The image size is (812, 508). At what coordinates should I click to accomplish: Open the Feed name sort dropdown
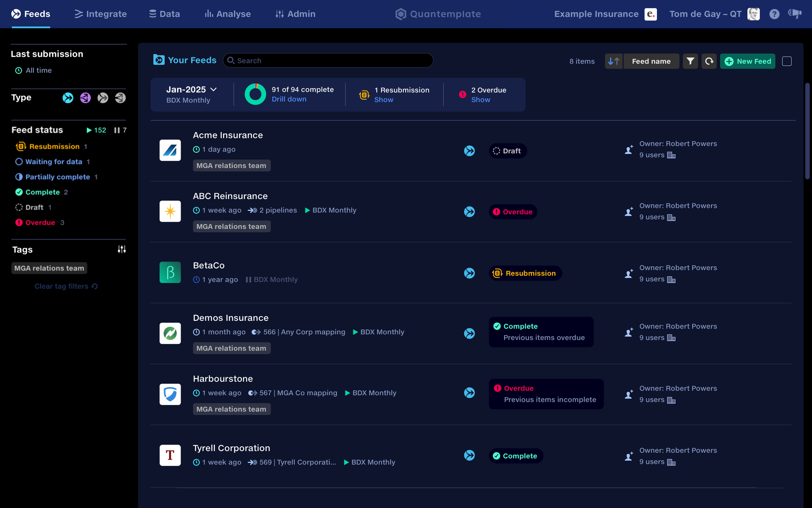[x=651, y=61]
